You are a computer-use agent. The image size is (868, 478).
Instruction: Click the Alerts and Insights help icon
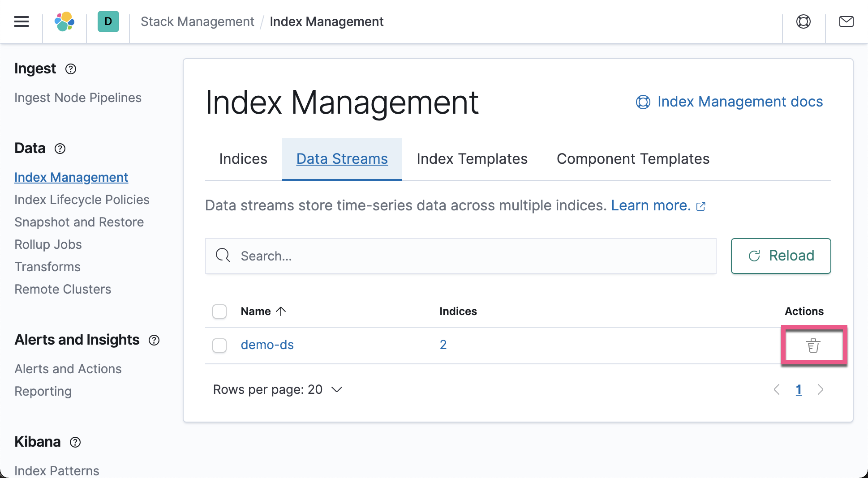[154, 341]
